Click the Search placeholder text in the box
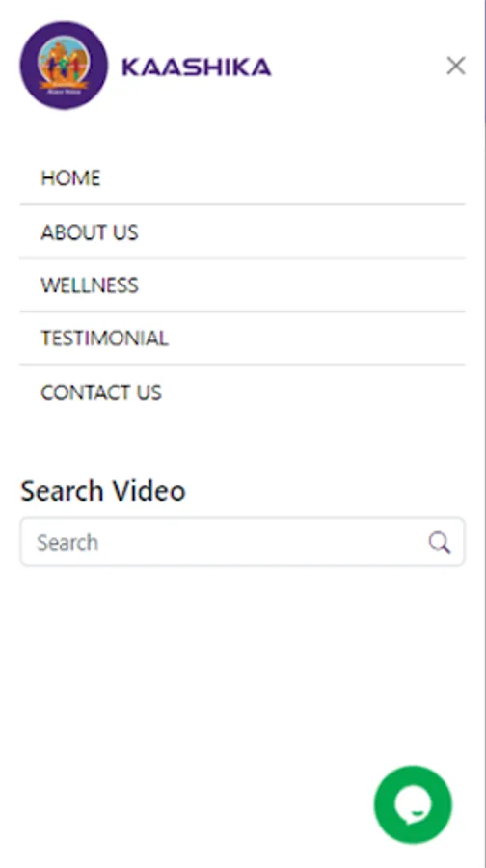Screen dimensions: 486x868 (x=67, y=542)
